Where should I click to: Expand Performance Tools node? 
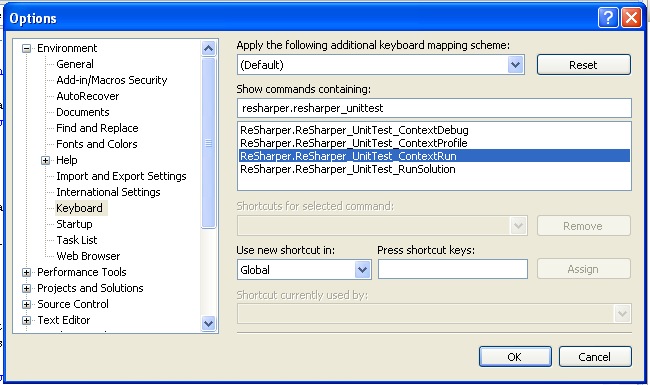(x=27, y=272)
